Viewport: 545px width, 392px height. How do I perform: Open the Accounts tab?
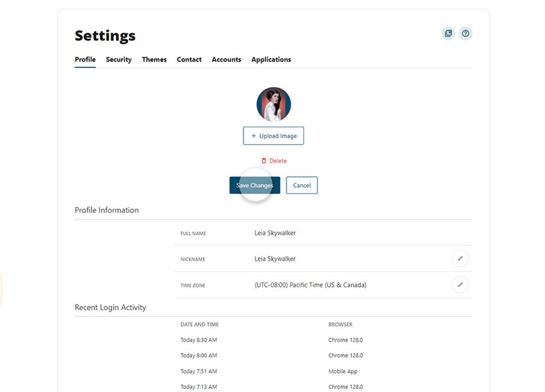tap(226, 60)
